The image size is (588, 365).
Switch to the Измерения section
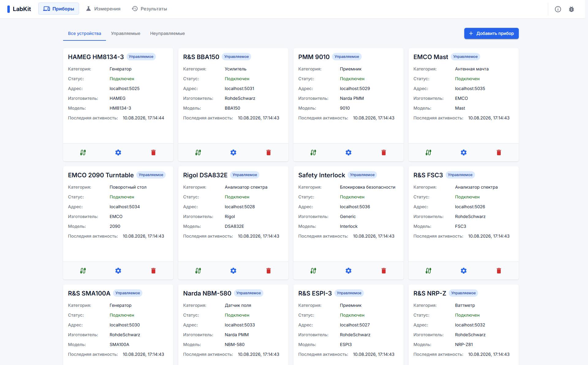click(x=103, y=9)
